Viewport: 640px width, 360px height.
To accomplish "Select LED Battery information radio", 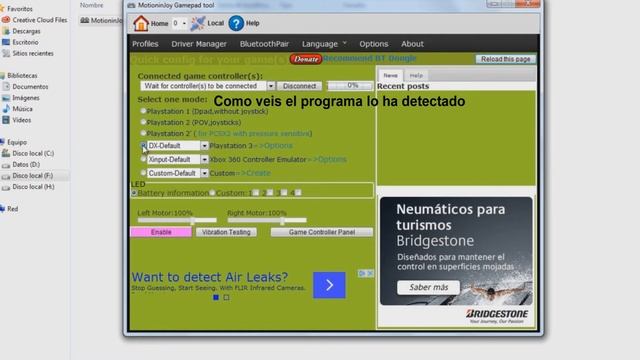I will point(134,193).
